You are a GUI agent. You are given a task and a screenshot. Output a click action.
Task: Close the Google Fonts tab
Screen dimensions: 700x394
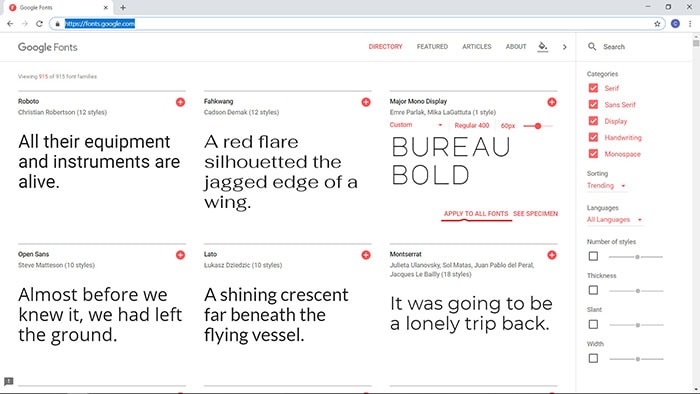[106, 8]
